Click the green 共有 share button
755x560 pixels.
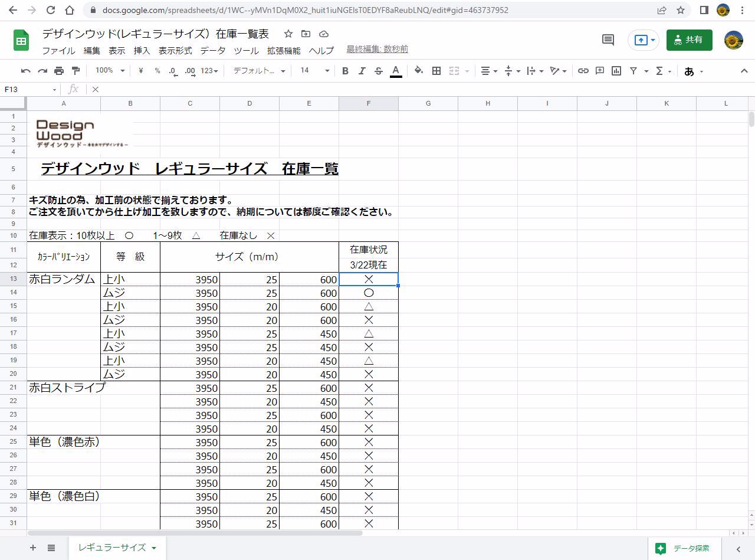[689, 40]
